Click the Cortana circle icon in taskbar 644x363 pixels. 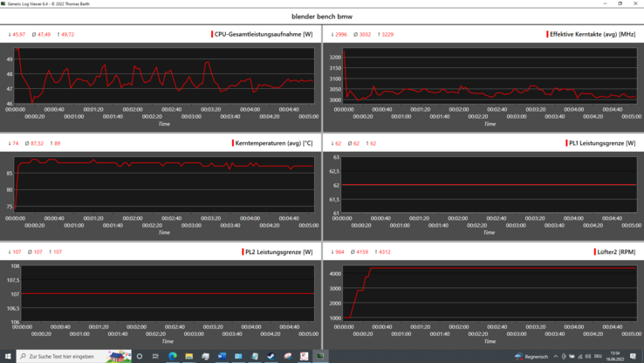(x=140, y=356)
